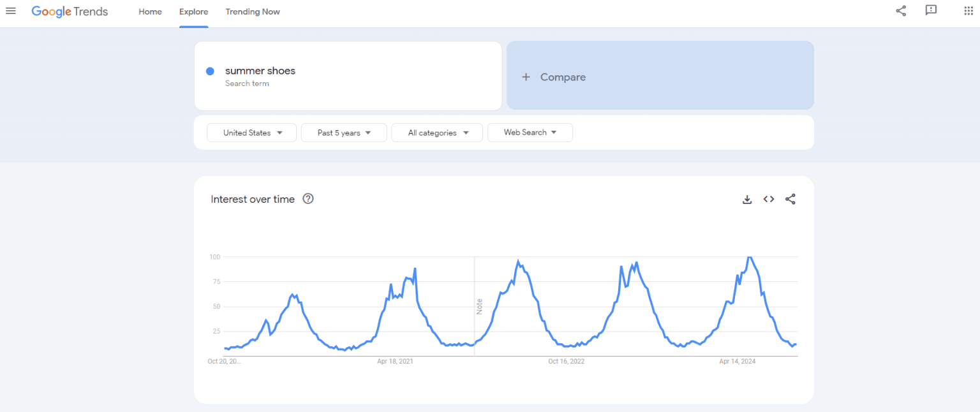980x412 pixels.
Task: Go to Google Trends homepage via logo
Action: [x=70, y=11]
